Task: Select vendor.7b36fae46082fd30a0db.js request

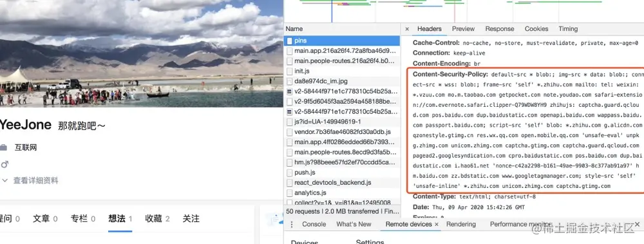Action: pyautogui.click(x=342, y=132)
